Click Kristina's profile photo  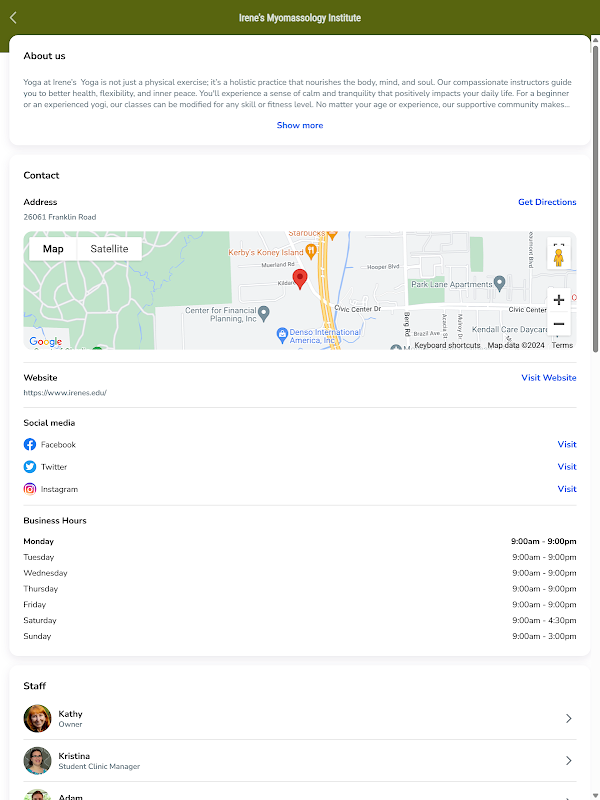click(x=37, y=761)
